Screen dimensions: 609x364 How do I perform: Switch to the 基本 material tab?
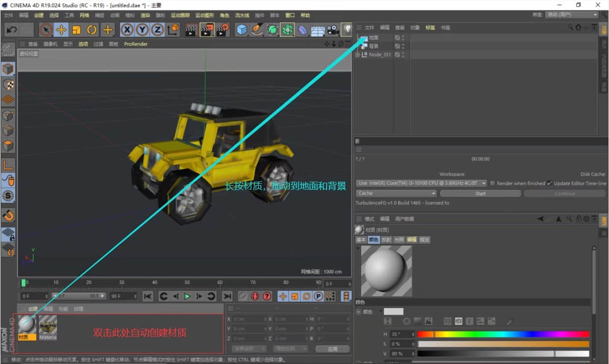tap(361, 240)
